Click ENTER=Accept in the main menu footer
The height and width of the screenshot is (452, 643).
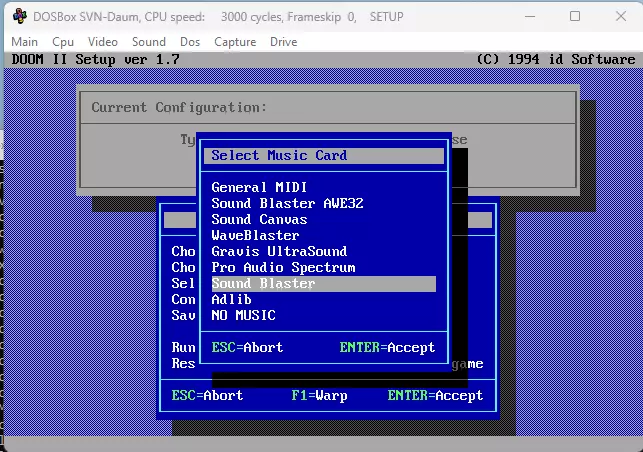(435, 395)
